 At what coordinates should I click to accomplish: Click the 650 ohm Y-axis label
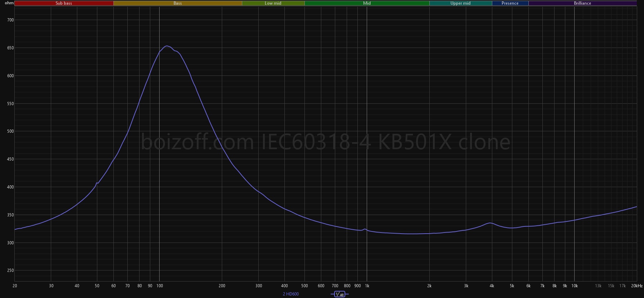(x=10, y=48)
